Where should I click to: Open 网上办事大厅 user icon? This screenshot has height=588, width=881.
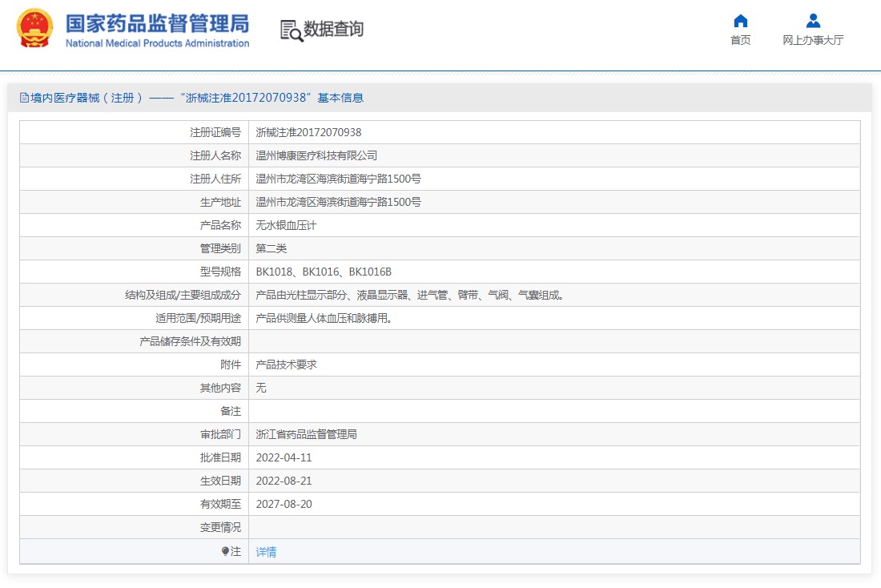(x=813, y=22)
